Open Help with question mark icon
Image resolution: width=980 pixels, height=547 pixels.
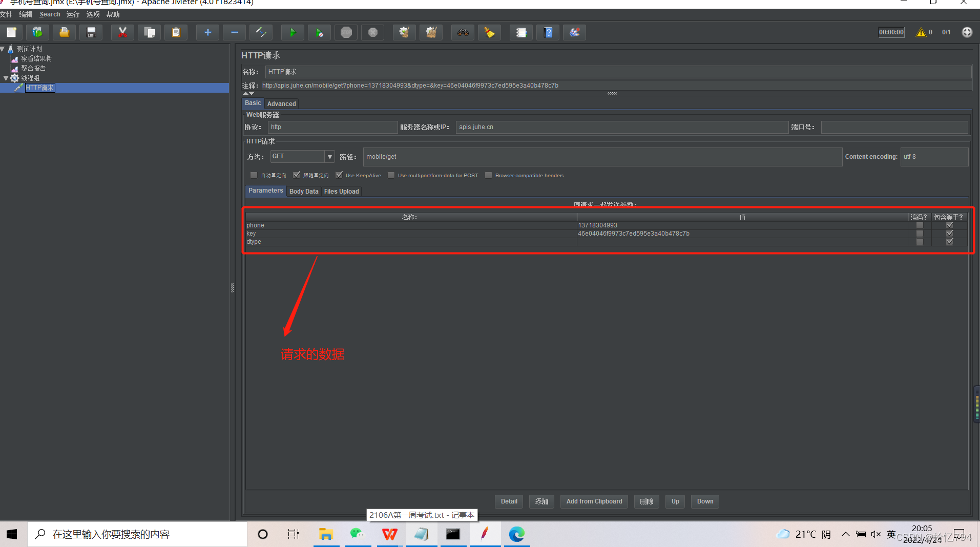(548, 32)
